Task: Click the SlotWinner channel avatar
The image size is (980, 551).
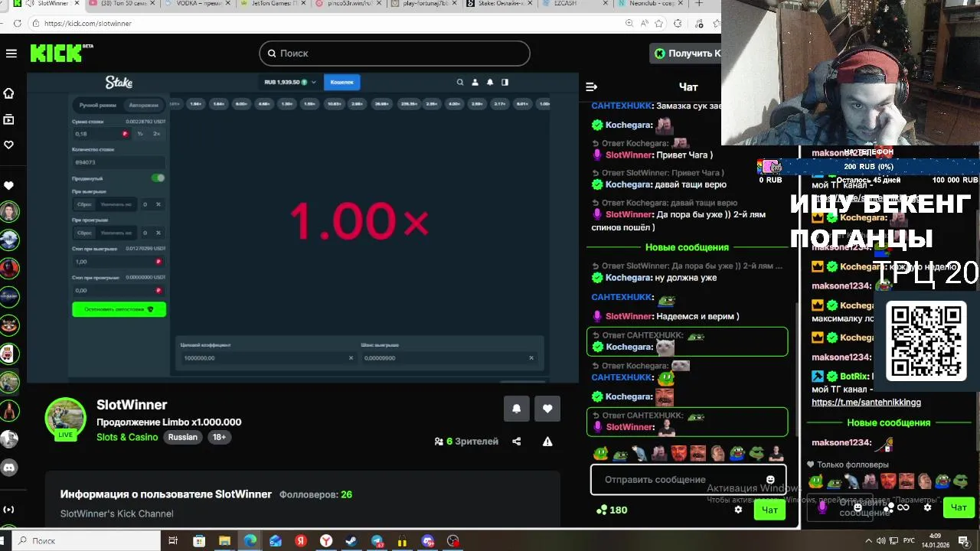Action: coord(65,417)
